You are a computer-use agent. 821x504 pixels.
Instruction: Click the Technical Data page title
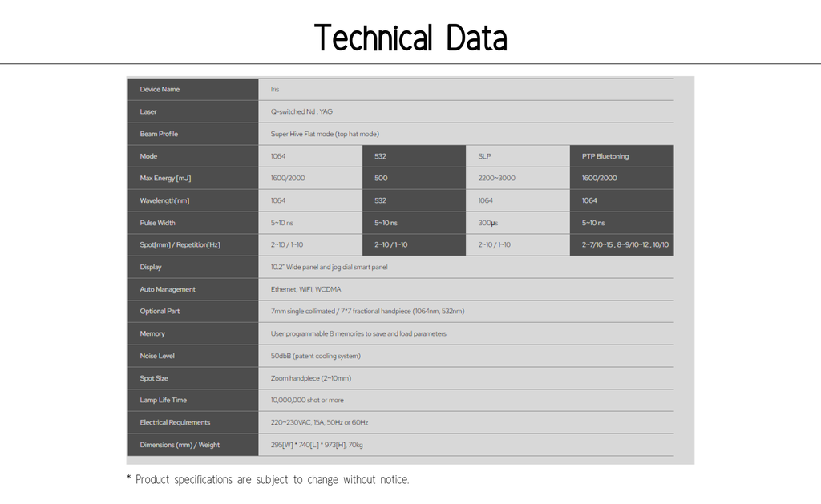pyautogui.click(x=410, y=38)
